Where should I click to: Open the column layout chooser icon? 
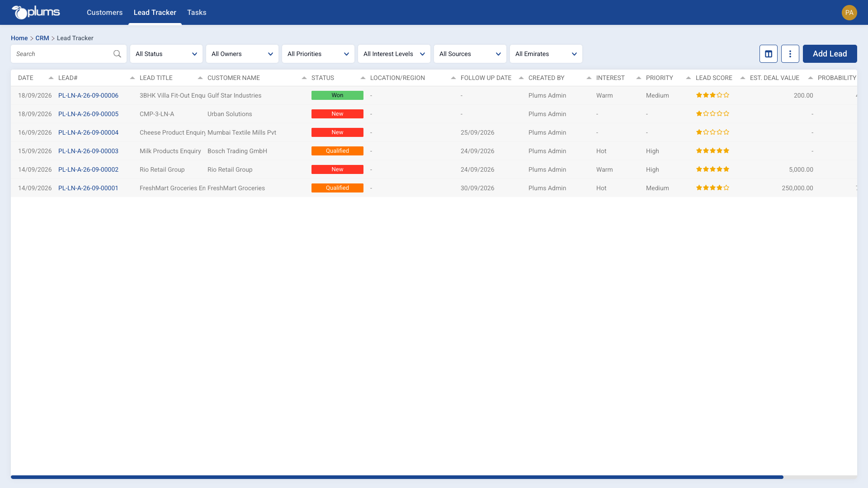coord(769,54)
